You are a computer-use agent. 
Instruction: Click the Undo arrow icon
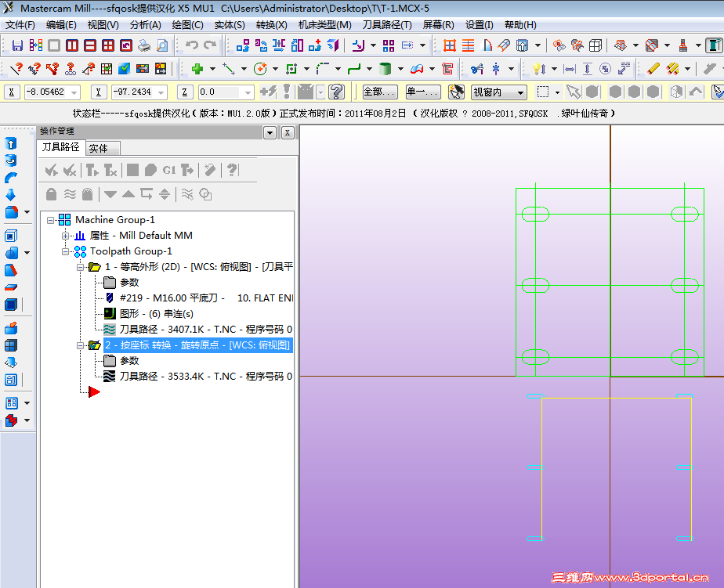point(192,45)
